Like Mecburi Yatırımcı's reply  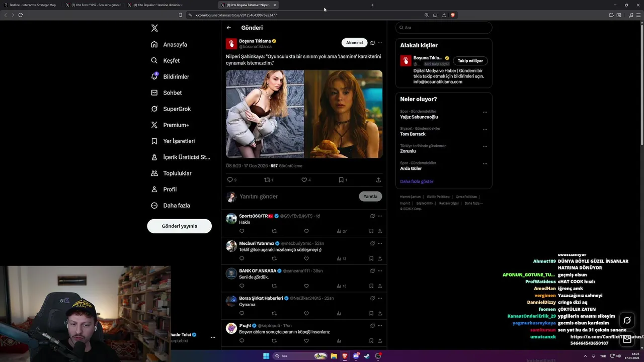click(x=306, y=258)
